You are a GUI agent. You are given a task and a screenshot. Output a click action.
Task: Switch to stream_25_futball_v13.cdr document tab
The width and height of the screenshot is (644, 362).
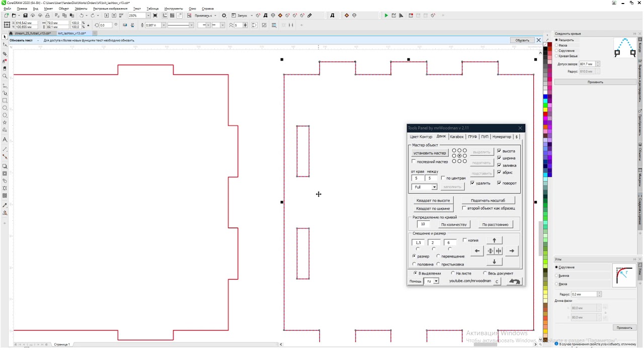[33, 33]
